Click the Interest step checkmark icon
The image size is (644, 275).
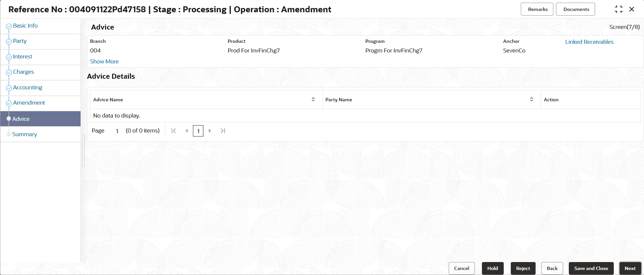click(9, 57)
